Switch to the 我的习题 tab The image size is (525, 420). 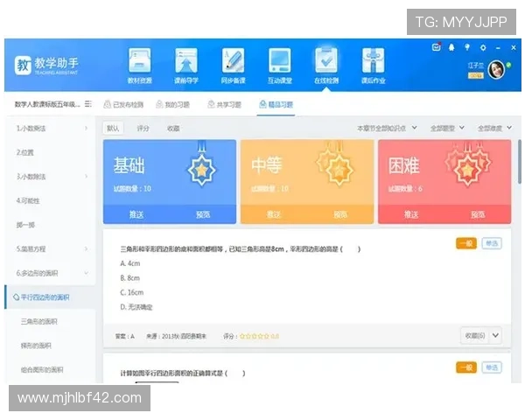[x=173, y=104]
